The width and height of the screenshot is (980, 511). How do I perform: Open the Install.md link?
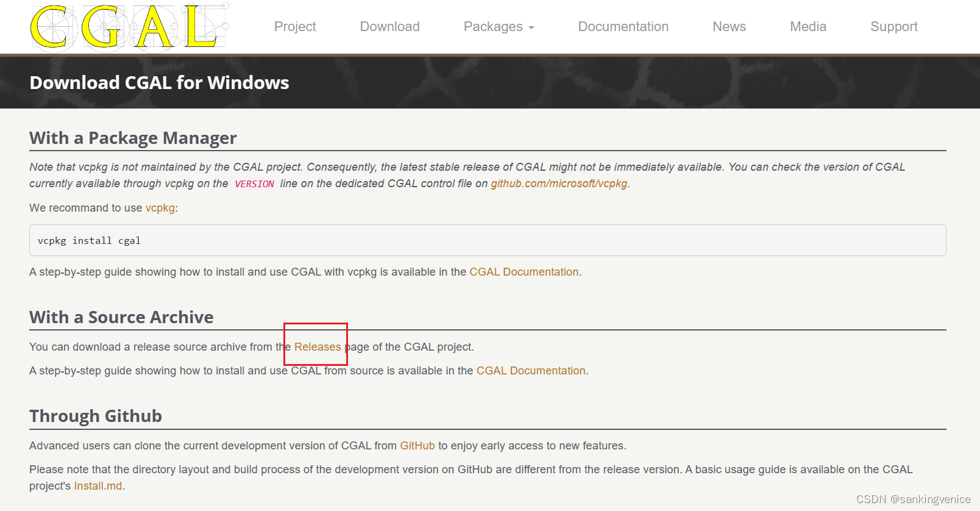[98, 486]
